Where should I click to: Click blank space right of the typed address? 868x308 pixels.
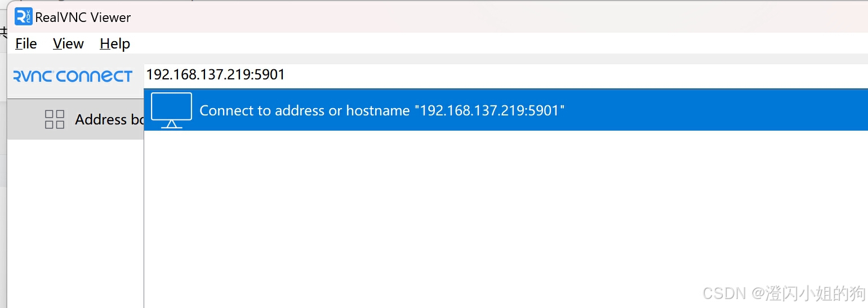(563, 74)
